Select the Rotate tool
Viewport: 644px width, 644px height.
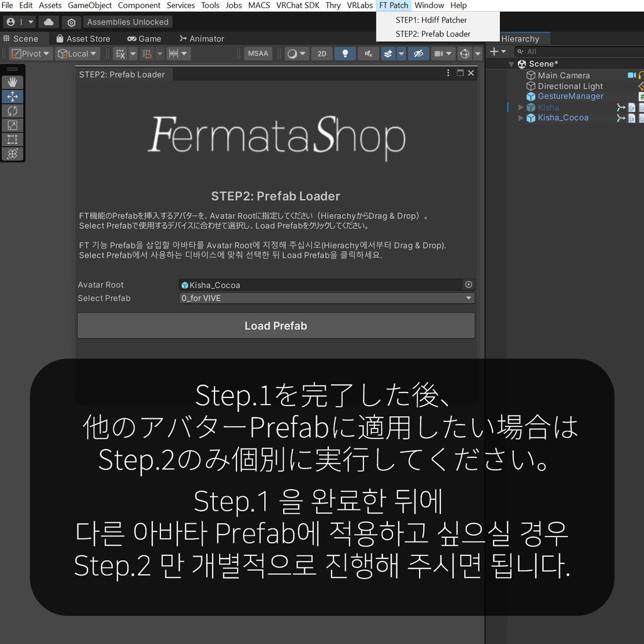pos(13,111)
